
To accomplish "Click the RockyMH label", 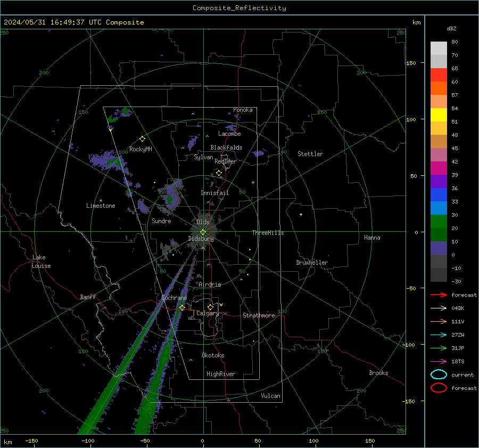I will tap(141, 149).
